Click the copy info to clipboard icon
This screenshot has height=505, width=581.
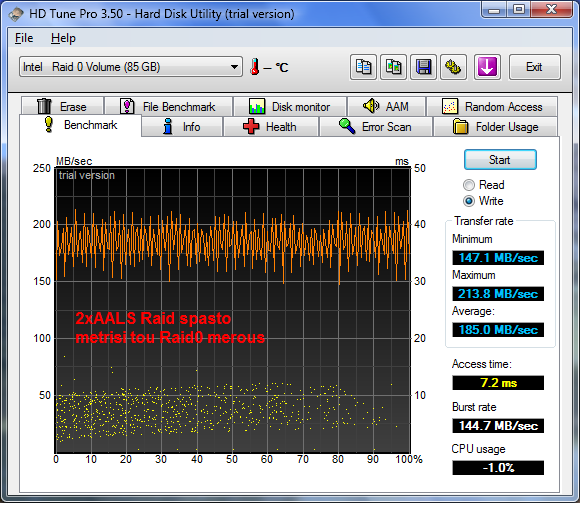pyautogui.click(x=363, y=67)
